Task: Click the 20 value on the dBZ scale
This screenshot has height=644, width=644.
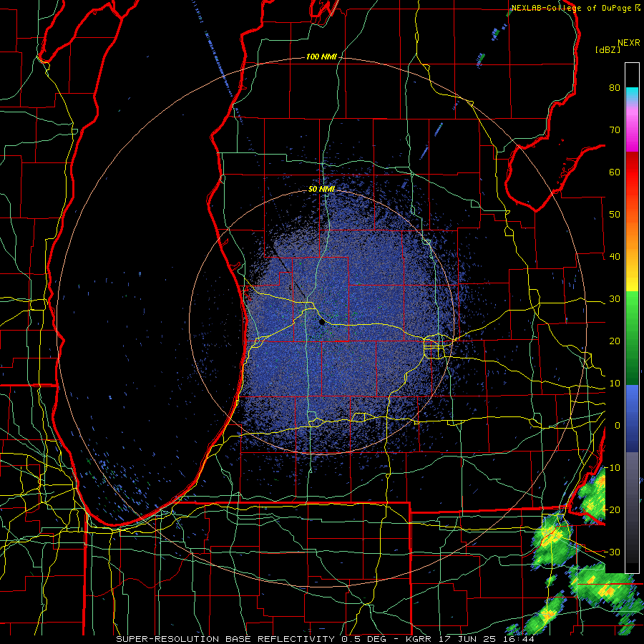Action: click(615, 341)
